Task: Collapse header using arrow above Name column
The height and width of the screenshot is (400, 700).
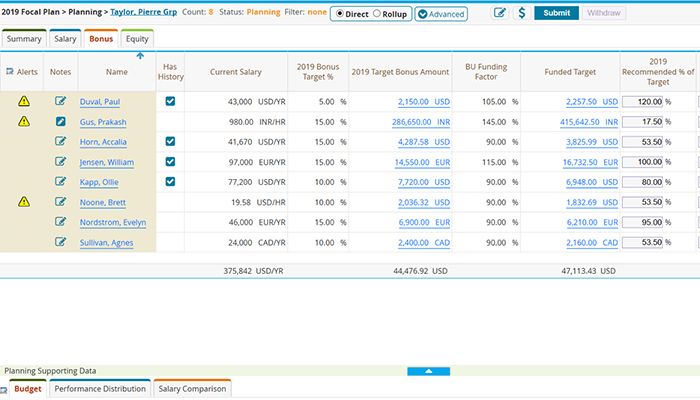Action: 139,56
